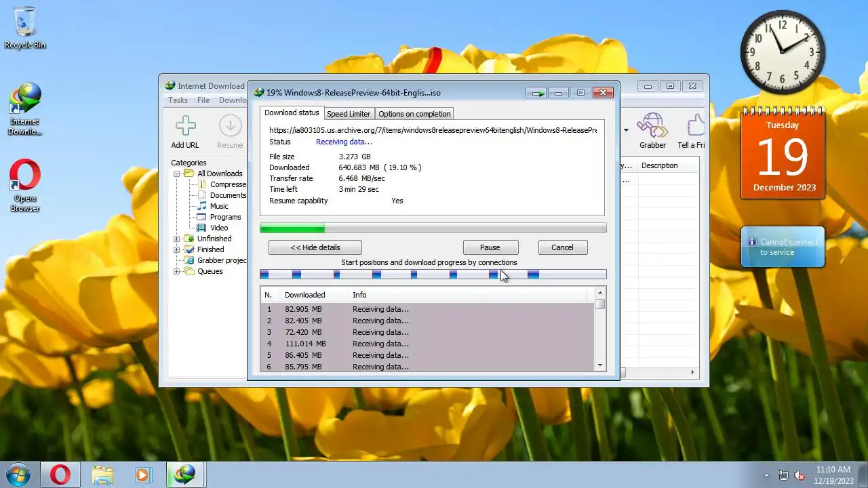
Task: Select the Queues category
Action: coord(210,271)
